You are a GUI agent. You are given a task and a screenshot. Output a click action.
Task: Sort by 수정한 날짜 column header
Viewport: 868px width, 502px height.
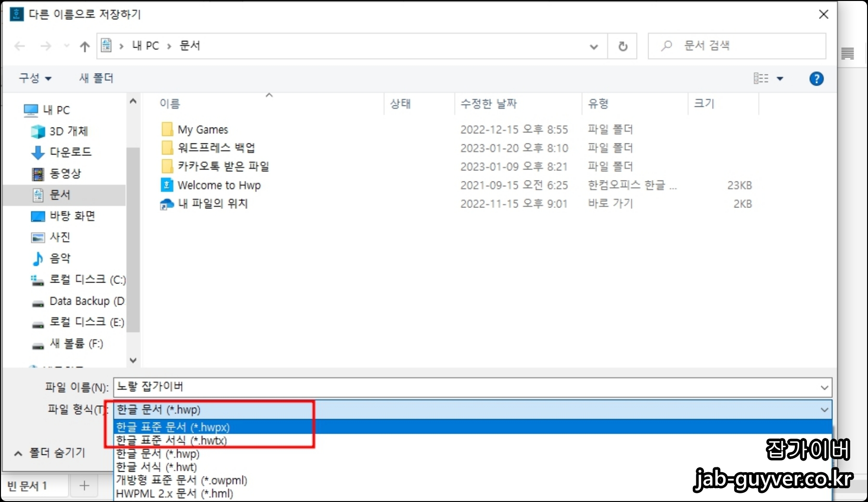click(x=488, y=103)
